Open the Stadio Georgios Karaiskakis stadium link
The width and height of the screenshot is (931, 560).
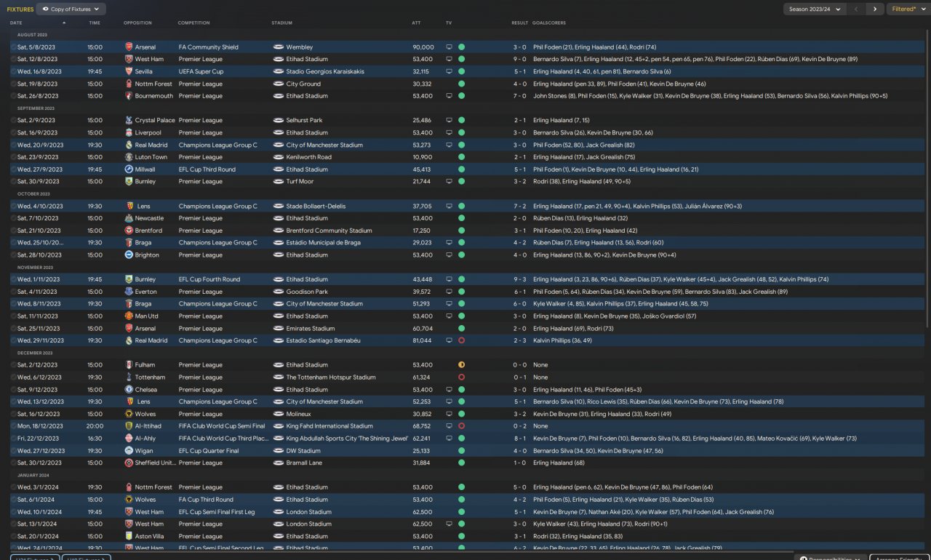click(325, 71)
